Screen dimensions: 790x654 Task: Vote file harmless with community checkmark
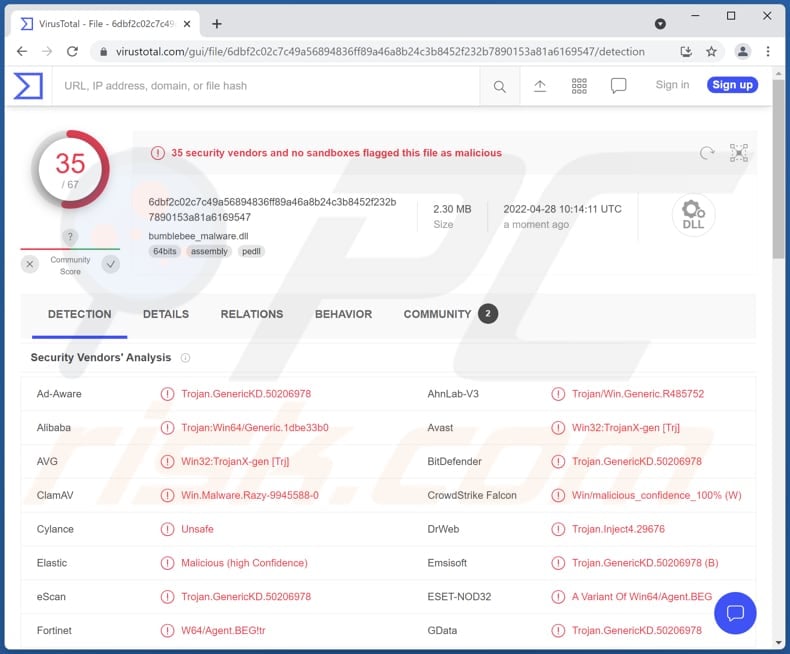(111, 264)
